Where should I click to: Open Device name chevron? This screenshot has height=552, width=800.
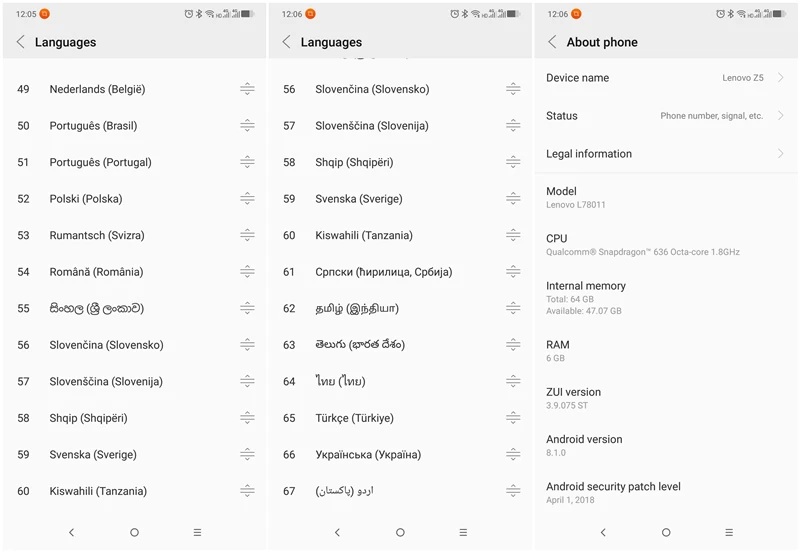tap(781, 78)
